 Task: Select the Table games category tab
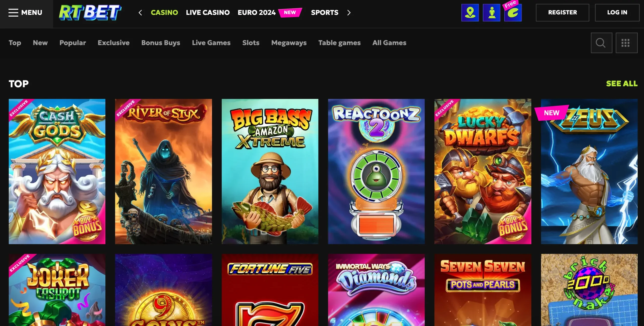(339, 43)
